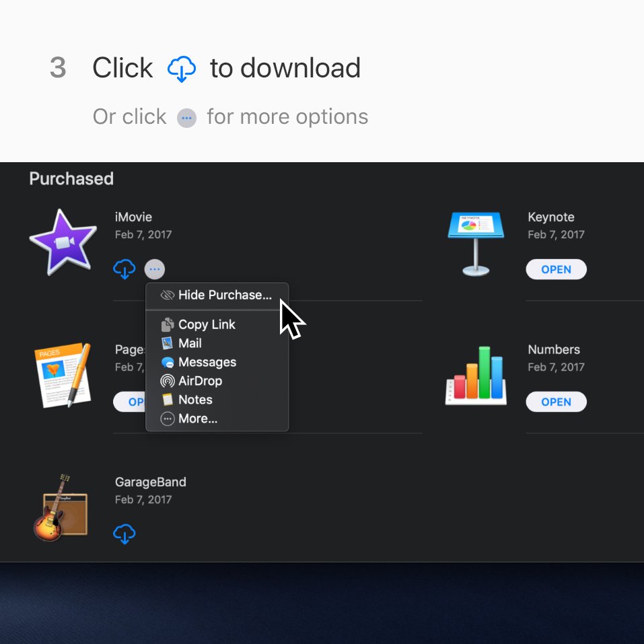Choose Messages from the share menu
This screenshot has height=644, width=644.
pos(207,362)
